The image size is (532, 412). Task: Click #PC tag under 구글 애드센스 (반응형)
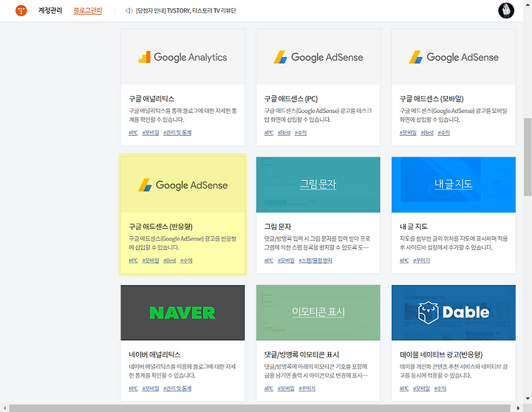tap(133, 261)
